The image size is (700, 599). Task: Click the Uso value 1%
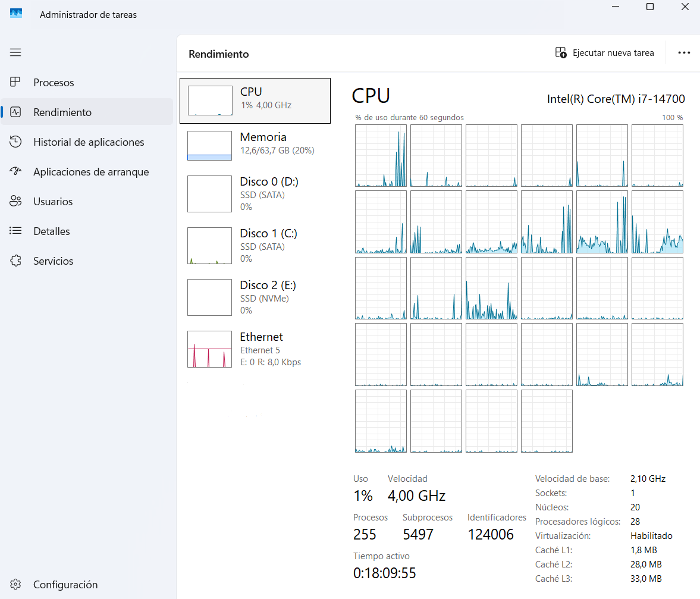pos(363,495)
